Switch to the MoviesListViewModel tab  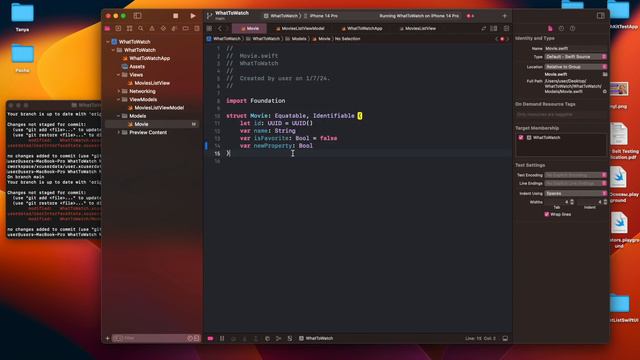click(x=300, y=29)
